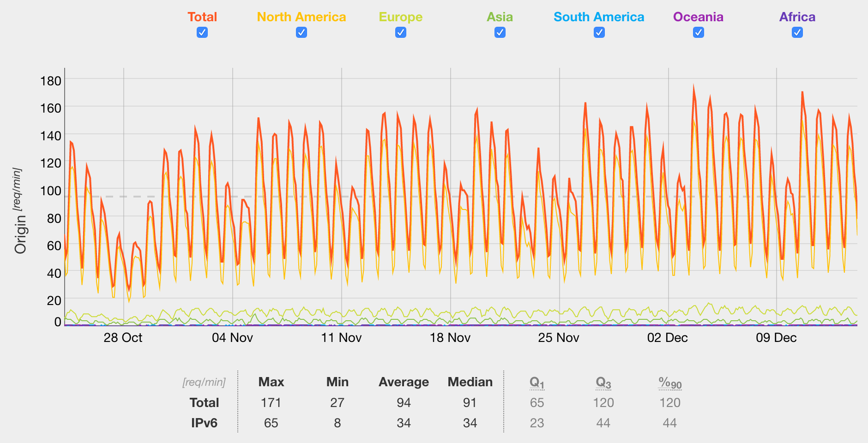The height and width of the screenshot is (443, 868).
Task: Click IPv6 min value 8
Action: tap(338, 423)
